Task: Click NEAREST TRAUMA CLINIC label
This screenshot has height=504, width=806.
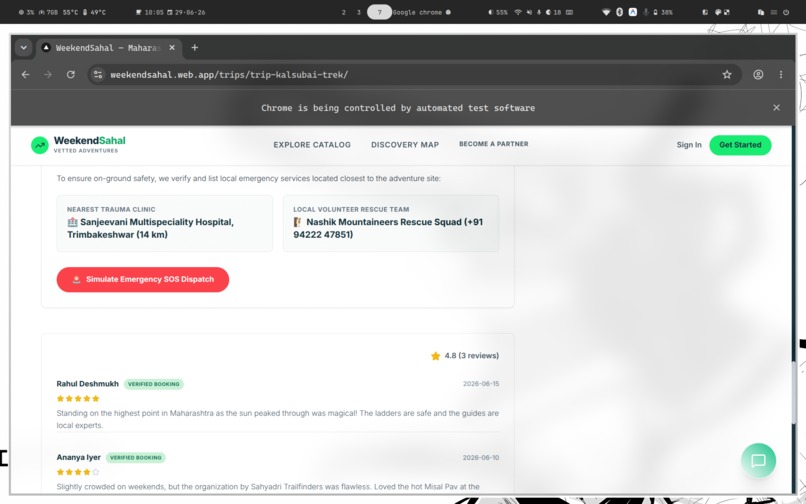Action: [x=111, y=209]
